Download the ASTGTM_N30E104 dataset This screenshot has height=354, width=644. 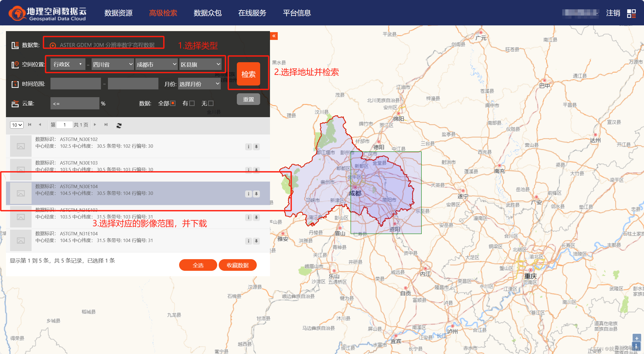click(x=256, y=194)
